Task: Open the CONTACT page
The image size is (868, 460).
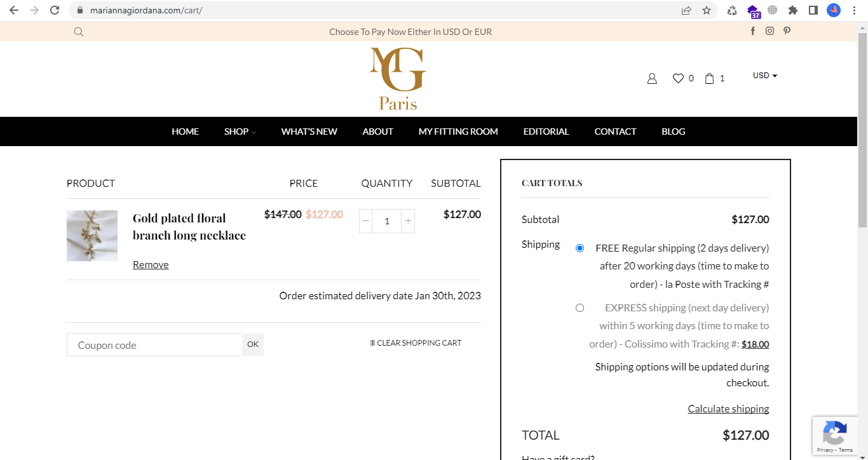Action: coord(615,132)
